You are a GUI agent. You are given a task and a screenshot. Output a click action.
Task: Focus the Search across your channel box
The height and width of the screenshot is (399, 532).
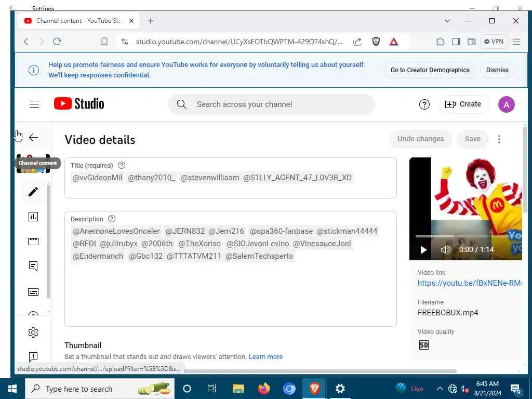271,104
